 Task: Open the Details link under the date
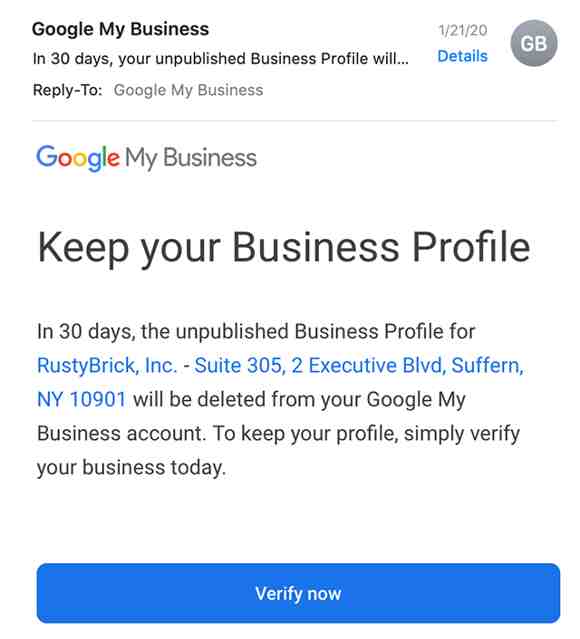[x=462, y=56]
